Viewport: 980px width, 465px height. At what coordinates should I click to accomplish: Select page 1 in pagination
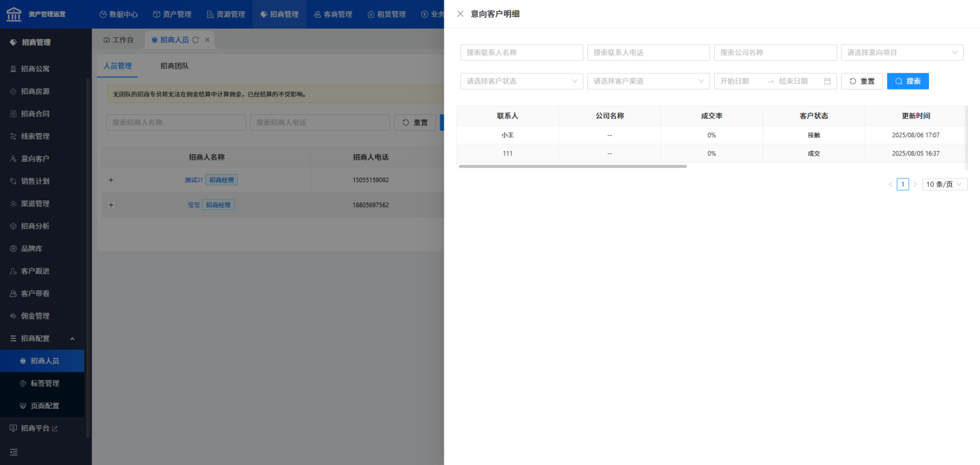[x=903, y=184]
